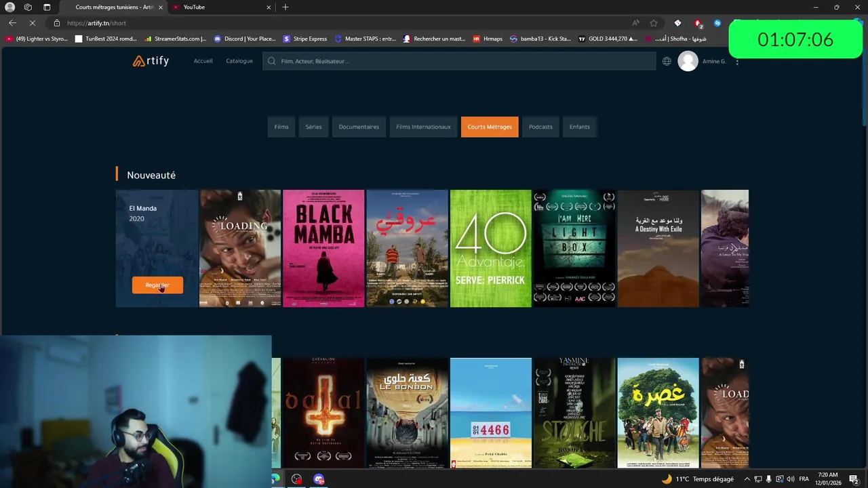The height and width of the screenshot is (488, 868).
Task: Open the Loading poster in Nouveauté
Action: pos(240,248)
